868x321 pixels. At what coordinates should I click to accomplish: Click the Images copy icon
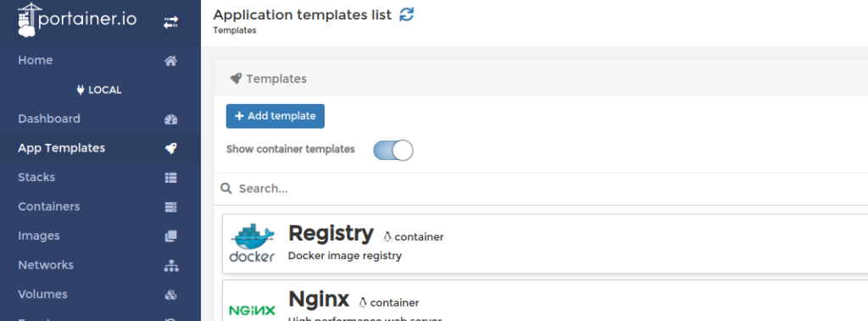(x=171, y=236)
